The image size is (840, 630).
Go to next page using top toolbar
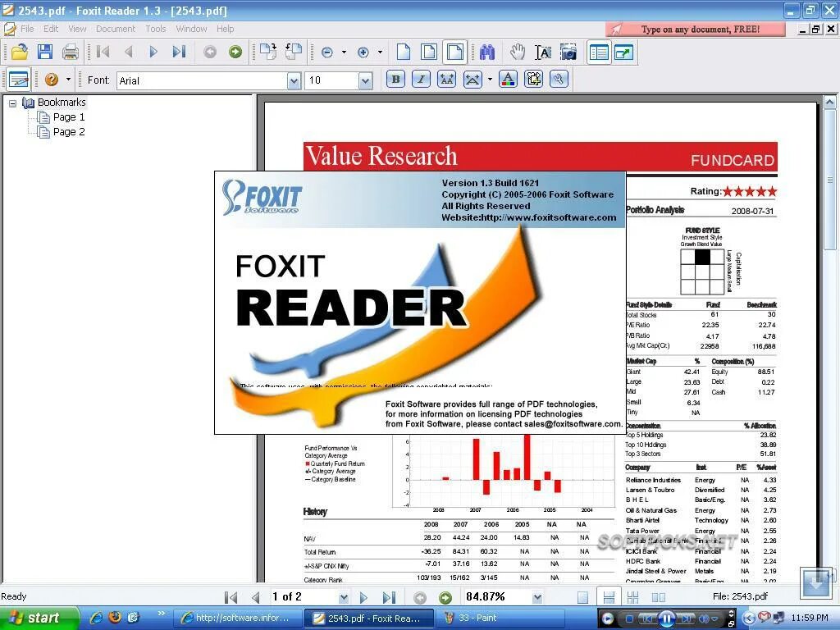tap(153, 52)
